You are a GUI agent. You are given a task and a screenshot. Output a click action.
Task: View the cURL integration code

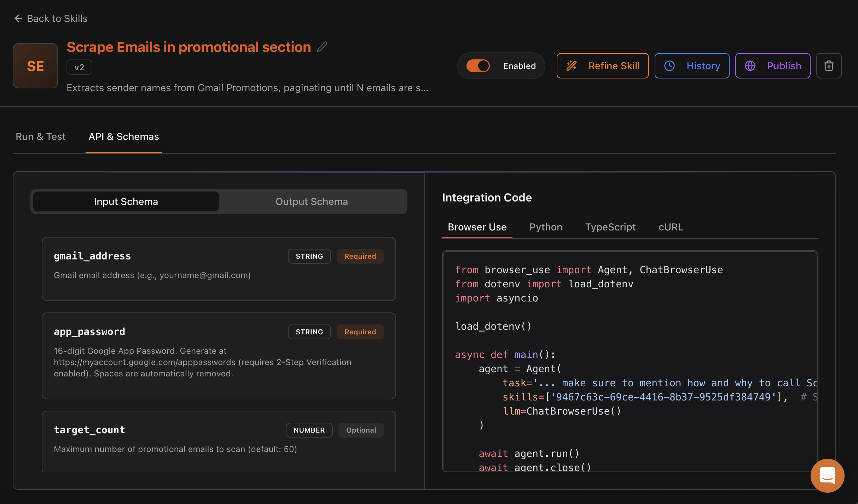(671, 227)
